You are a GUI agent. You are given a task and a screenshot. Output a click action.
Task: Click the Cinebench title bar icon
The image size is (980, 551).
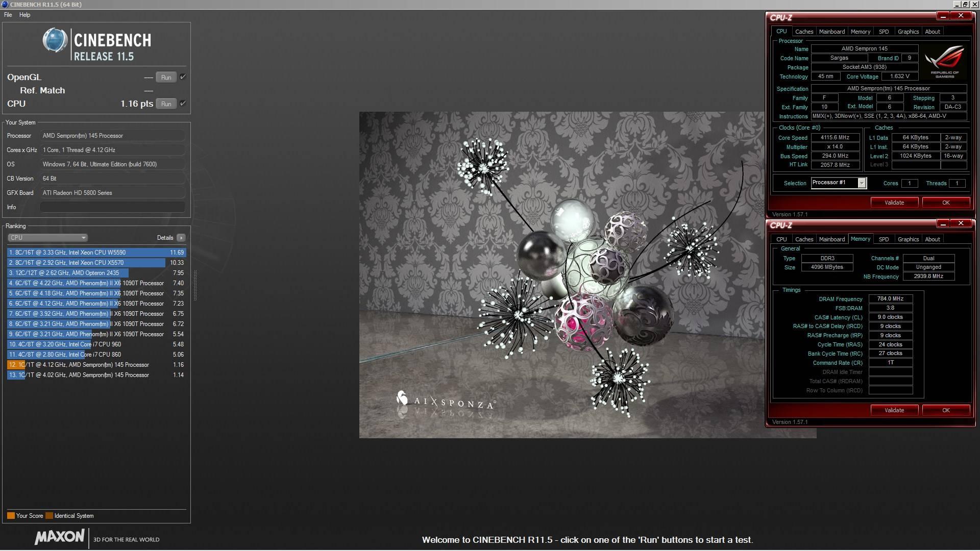click(5, 4)
